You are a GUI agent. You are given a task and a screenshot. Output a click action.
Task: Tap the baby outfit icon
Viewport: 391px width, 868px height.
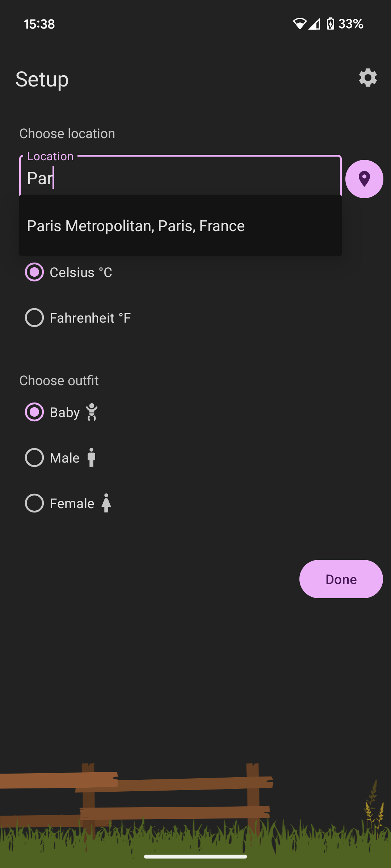(92, 412)
